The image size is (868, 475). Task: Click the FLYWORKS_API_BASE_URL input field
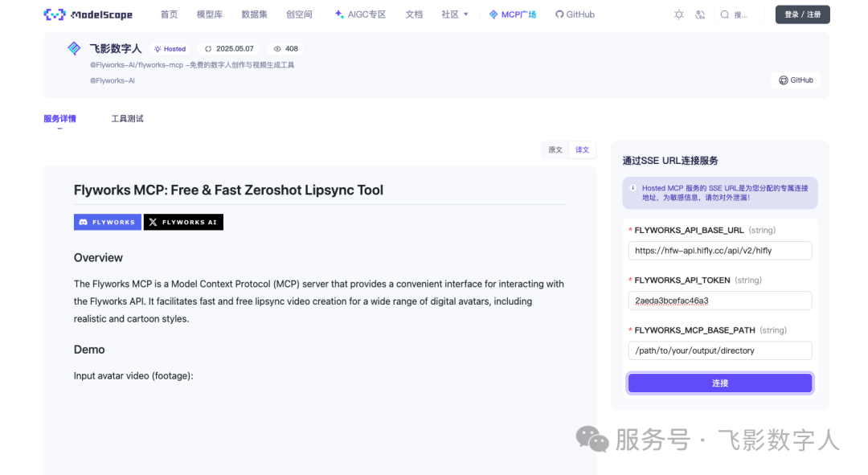719,250
